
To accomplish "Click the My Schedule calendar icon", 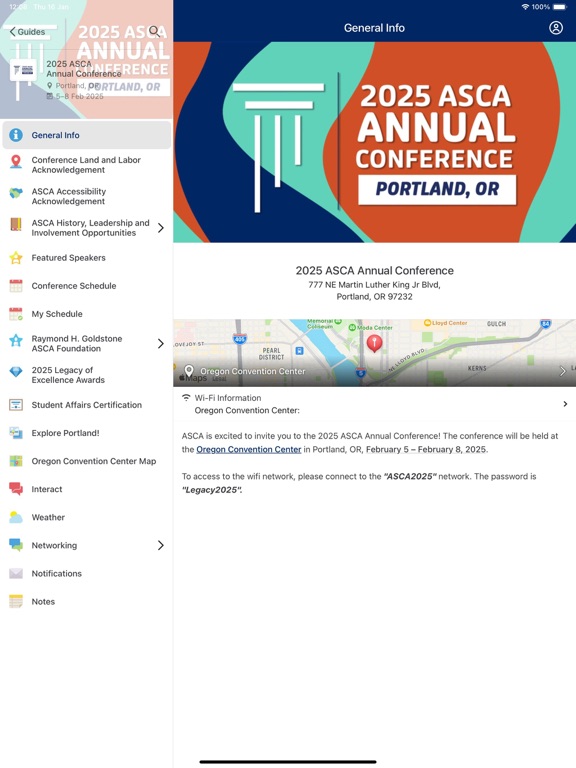I will click(16, 313).
